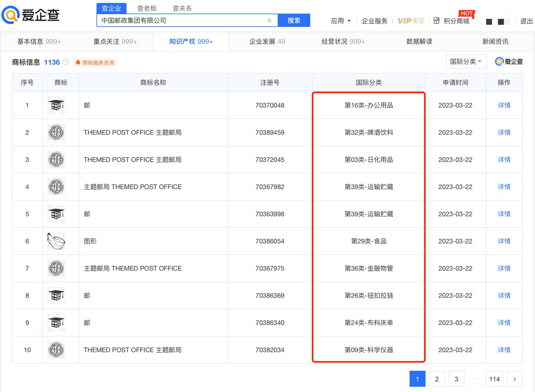Open 详情 for registration 70382034

(x=504, y=350)
